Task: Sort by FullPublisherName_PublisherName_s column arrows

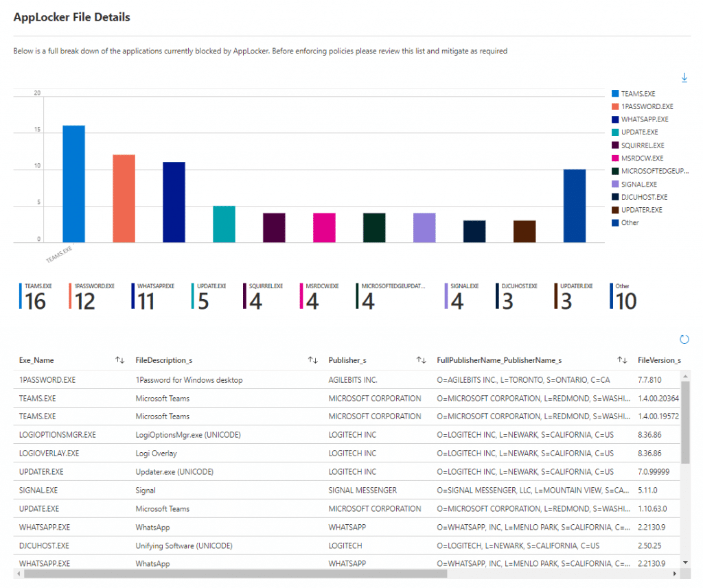Action: coord(622,360)
